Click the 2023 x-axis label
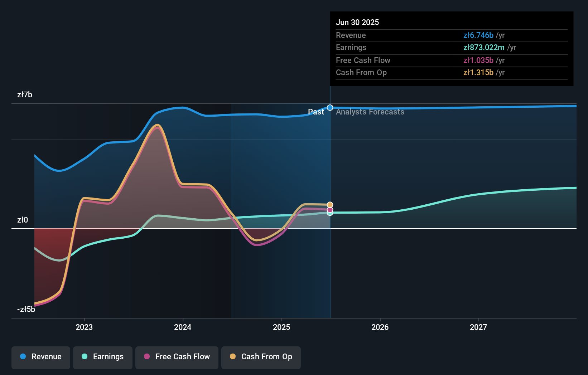 click(84, 327)
